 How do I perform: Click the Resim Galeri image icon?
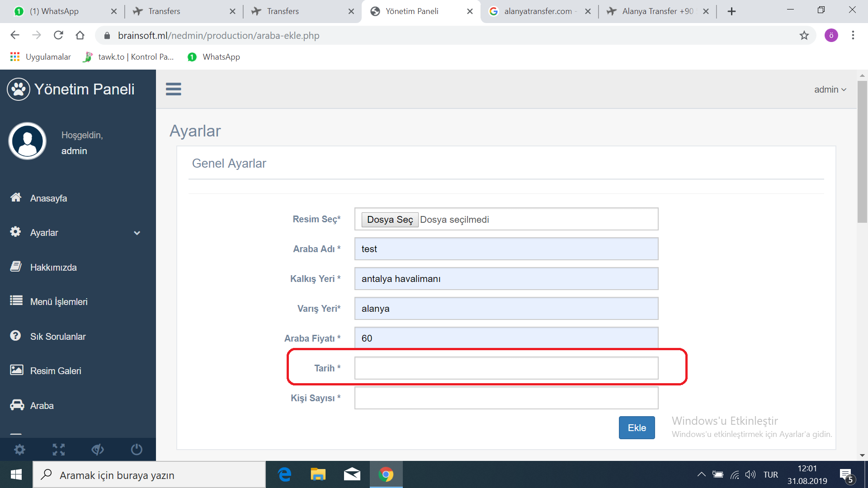coord(17,370)
